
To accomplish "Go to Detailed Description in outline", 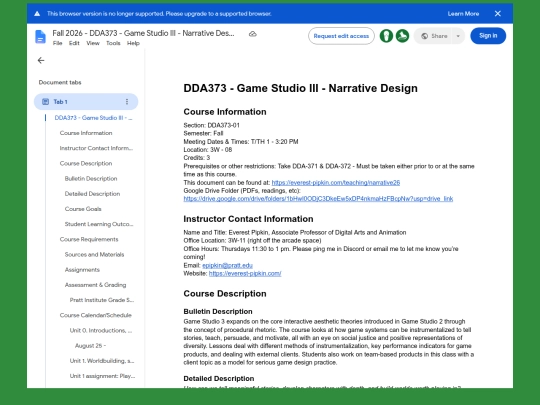I will coord(92,194).
